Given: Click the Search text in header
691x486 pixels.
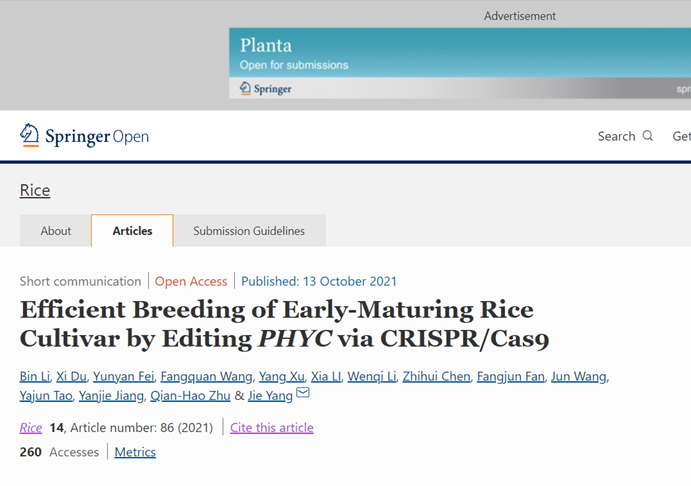Looking at the screenshot, I should (616, 136).
